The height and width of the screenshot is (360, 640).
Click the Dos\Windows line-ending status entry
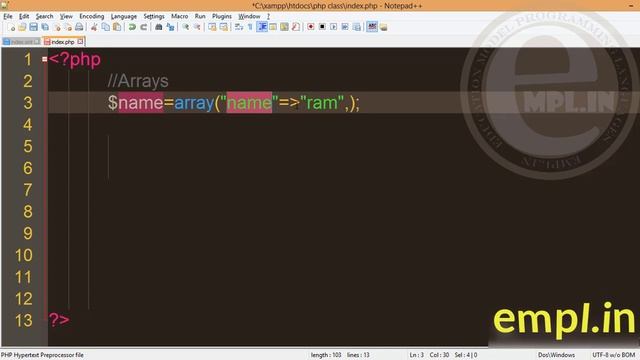pos(556,355)
